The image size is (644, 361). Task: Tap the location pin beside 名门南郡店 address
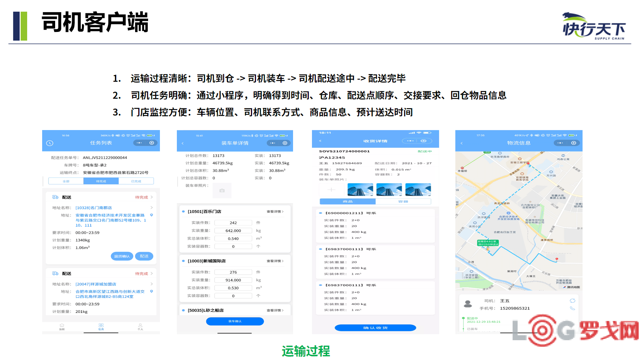click(151, 215)
